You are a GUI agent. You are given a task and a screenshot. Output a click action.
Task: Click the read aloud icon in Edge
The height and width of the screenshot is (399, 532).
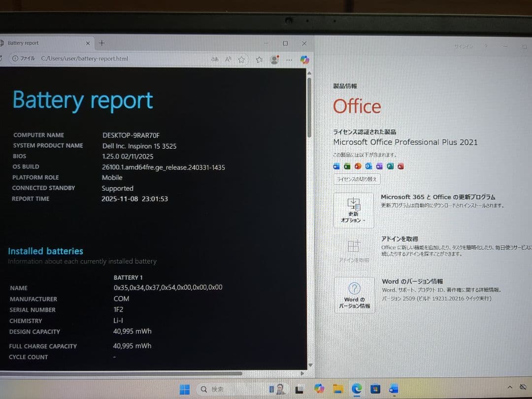(x=228, y=59)
